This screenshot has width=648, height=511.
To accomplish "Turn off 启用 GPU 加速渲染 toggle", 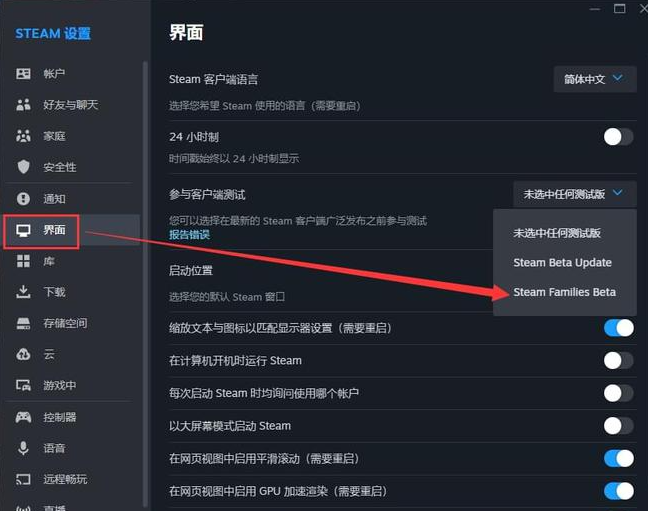I will coord(618,491).
